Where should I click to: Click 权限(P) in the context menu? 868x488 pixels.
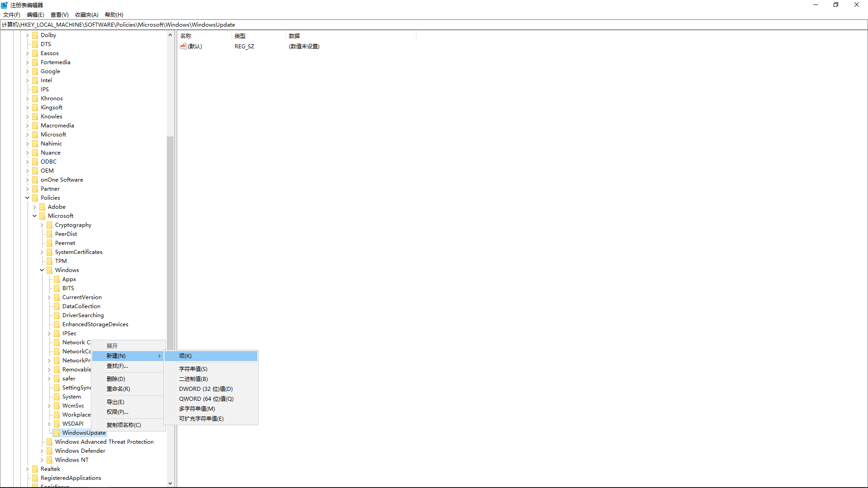coord(117,412)
